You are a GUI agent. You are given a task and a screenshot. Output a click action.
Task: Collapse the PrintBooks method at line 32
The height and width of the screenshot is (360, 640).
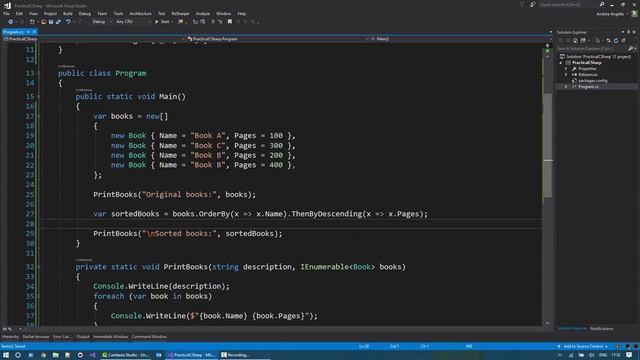pos(39,267)
